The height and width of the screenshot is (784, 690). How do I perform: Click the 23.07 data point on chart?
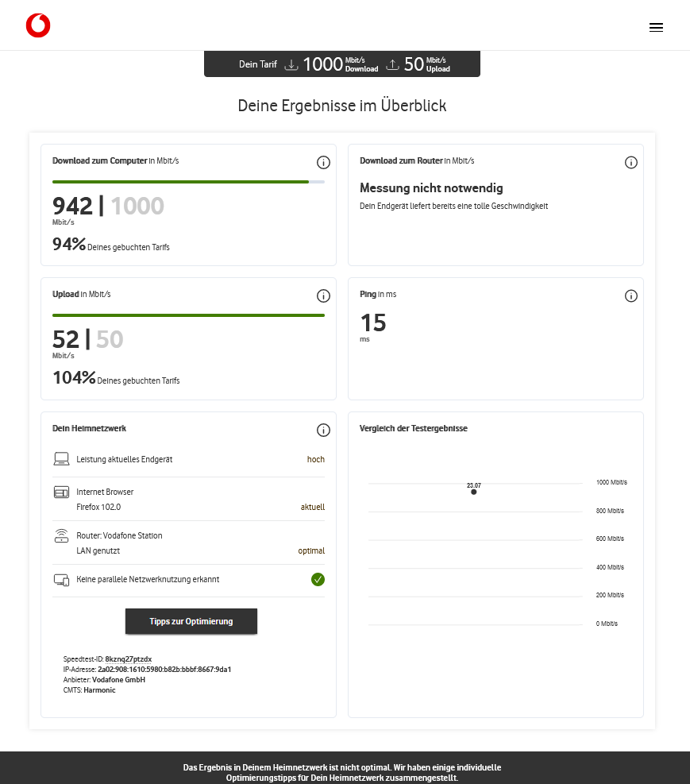[474, 492]
